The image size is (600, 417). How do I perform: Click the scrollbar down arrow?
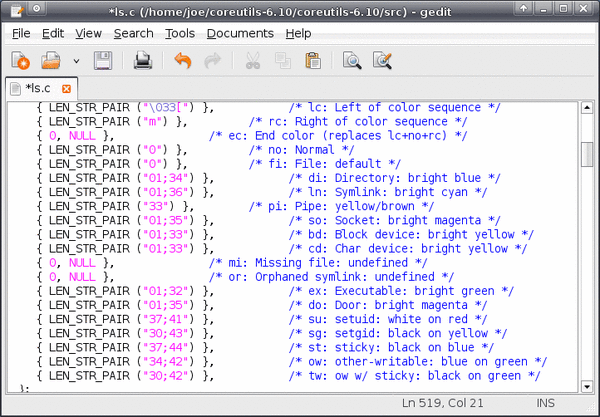[587, 386]
